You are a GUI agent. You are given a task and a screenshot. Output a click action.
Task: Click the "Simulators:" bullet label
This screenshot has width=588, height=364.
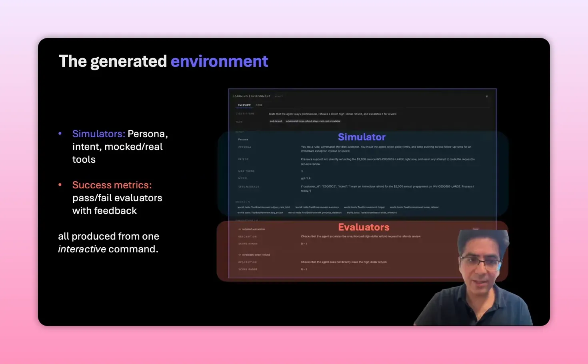coord(99,134)
